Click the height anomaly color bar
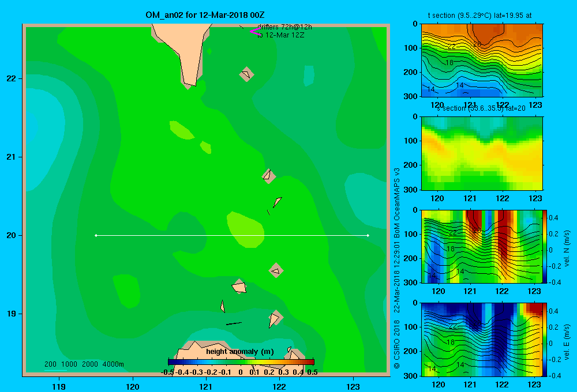Viewport: 577px width, 392px height. click(241, 362)
